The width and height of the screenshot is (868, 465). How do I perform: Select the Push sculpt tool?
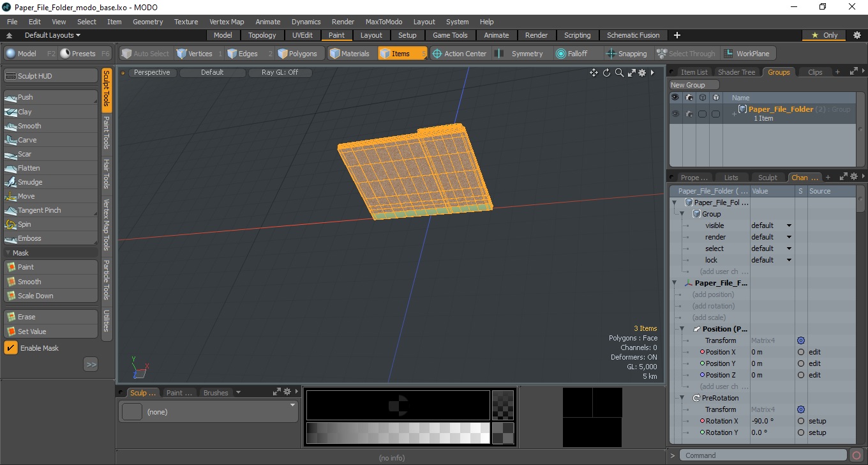pyautogui.click(x=50, y=97)
